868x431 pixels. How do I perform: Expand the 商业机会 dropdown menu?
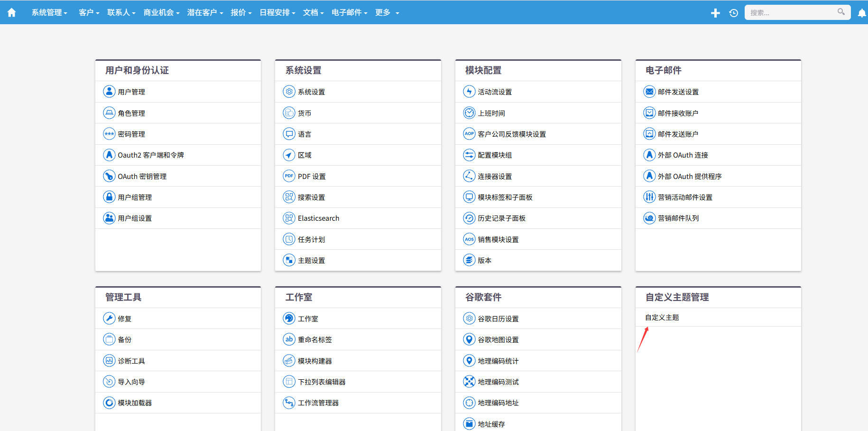coord(161,12)
